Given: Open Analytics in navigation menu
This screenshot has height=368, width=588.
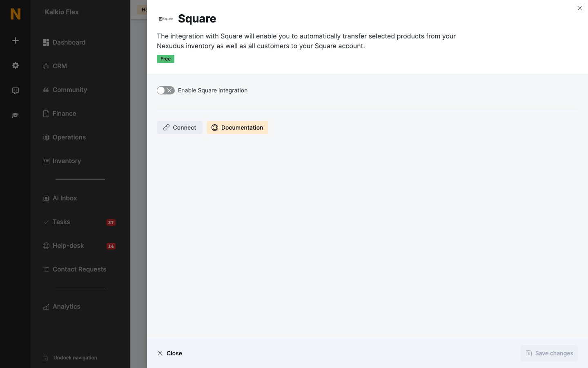Looking at the screenshot, I should pyautogui.click(x=62, y=307).
